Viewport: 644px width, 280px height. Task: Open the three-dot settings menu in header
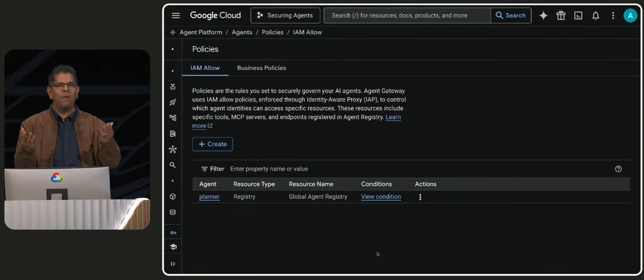(x=613, y=16)
